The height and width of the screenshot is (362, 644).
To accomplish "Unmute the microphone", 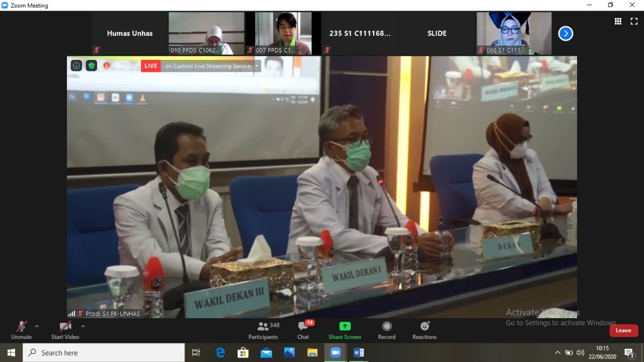I will 21,330.
